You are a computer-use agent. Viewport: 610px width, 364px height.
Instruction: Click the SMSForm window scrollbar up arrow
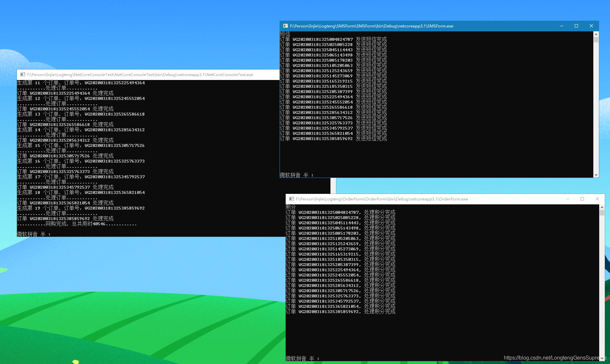[596, 34]
